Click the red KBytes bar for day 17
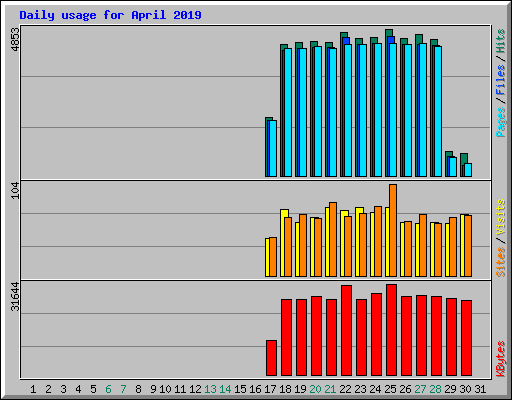The width and height of the screenshot is (512, 400). point(271,358)
